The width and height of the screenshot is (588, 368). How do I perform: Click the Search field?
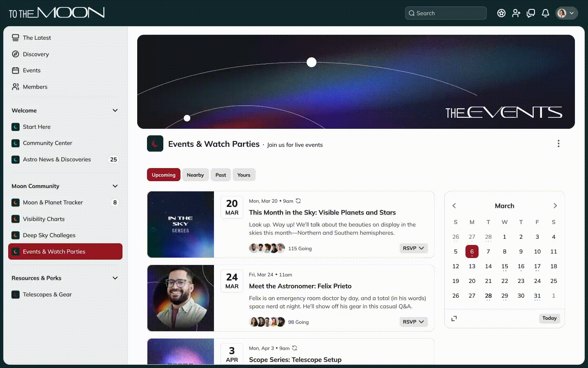pyautogui.click(x=446, y=13)
